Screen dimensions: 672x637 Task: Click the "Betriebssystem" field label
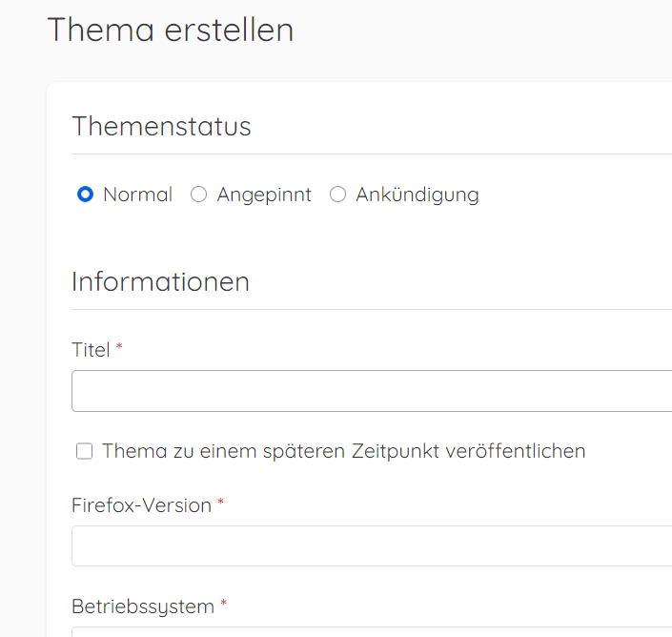142,606
